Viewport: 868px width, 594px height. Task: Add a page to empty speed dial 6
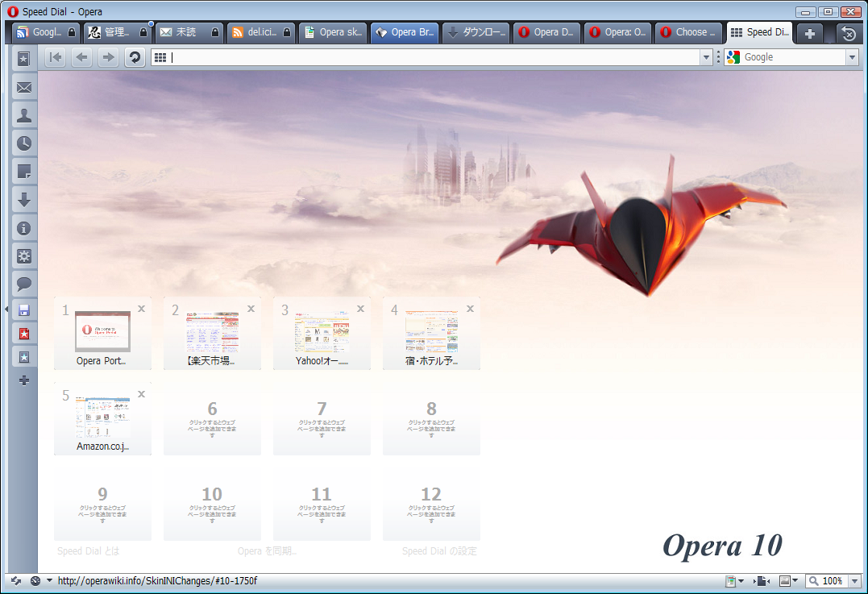pyautogui.click(x=212, y=419)
